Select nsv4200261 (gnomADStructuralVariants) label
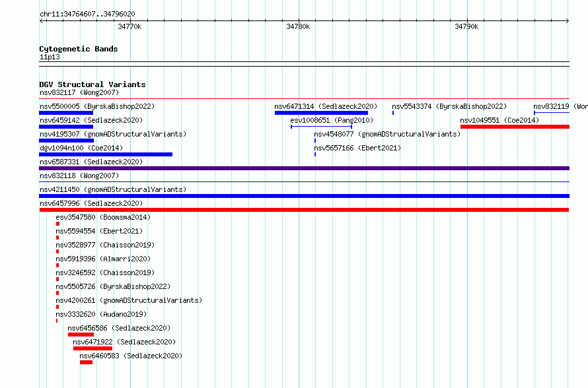The image size is (588, 388). click(x=129, y=300)
